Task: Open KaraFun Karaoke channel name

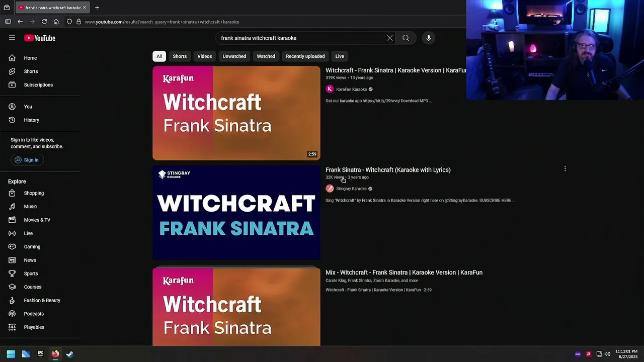Action: point(351,89)
